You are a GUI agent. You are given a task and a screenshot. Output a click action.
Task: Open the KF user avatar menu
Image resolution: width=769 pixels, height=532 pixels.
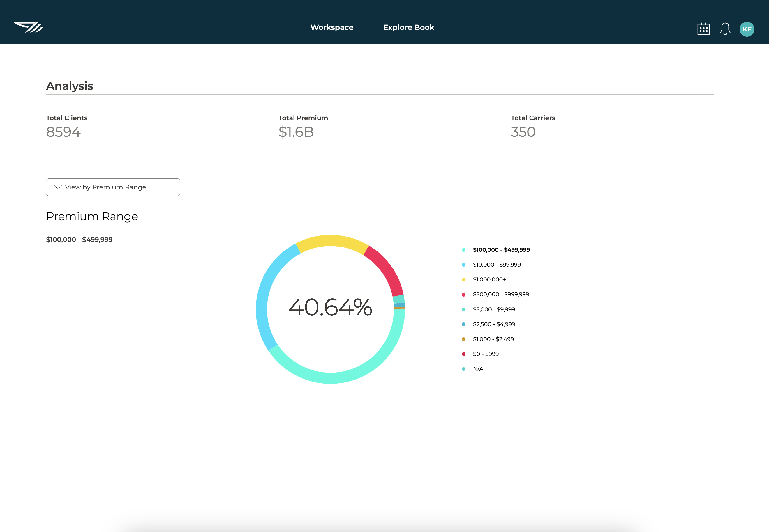point(747,29)
